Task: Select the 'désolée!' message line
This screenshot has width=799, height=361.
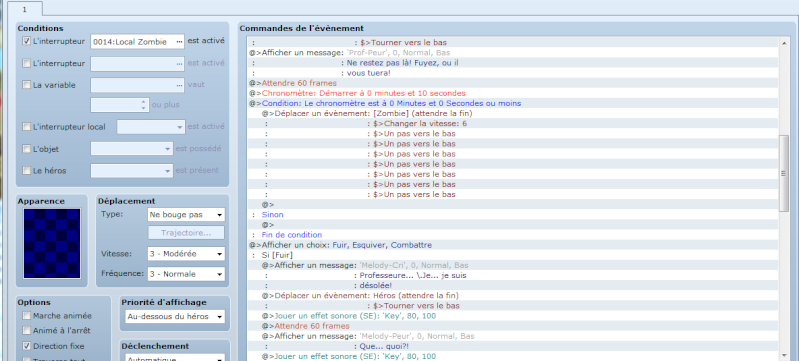Action: pyautogui.click(x=512, y=286)
